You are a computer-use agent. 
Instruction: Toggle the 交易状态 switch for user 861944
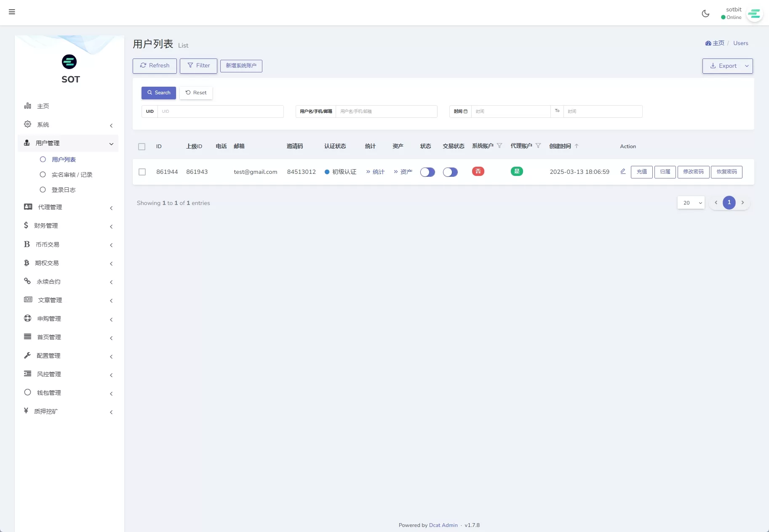(450, 172)
